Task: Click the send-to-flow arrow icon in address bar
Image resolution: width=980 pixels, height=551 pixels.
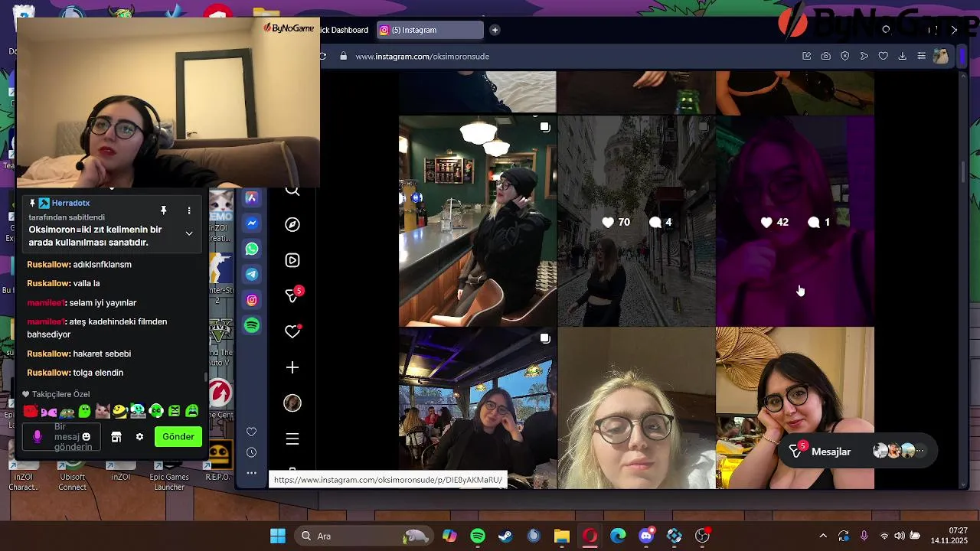Action: pyautogui.click(x=864, y=56)
